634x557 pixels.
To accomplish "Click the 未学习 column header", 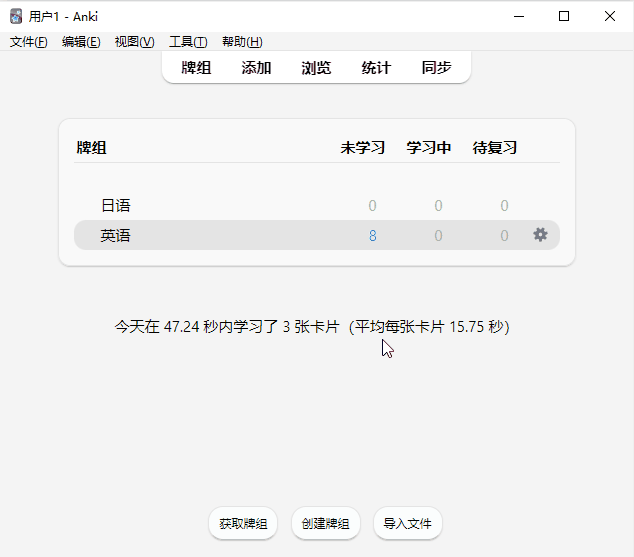I will [363, 148].
